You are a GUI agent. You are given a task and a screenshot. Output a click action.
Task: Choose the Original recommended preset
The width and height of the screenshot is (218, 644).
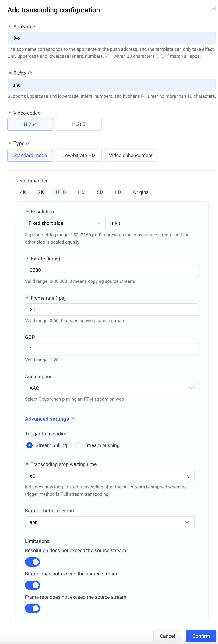coord(141,192)
